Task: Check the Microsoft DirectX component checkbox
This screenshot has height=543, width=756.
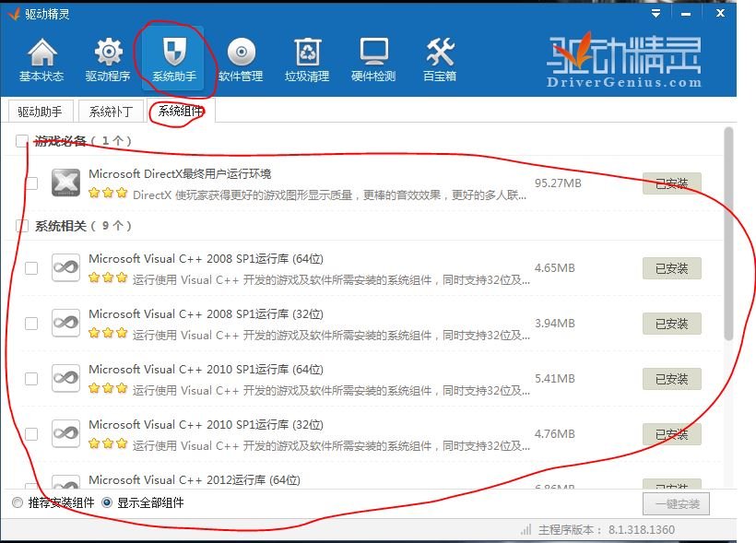Action: (30, 183)
